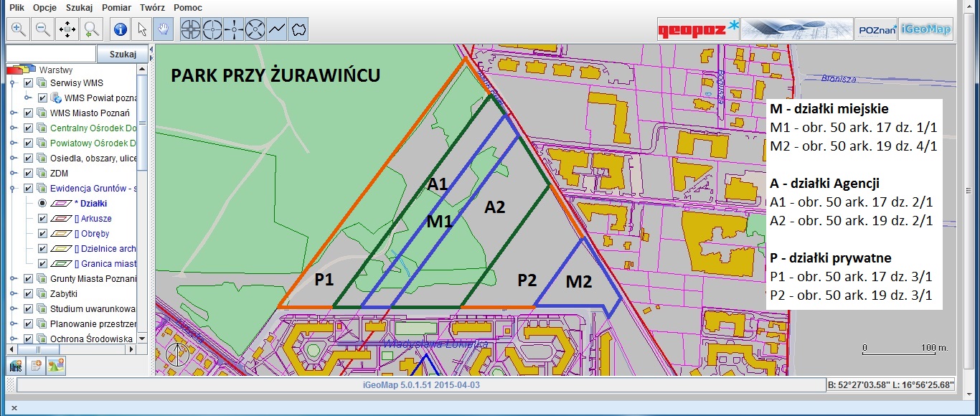This screenshot has height=416, width=980.
Task: Open the Opcje menu
Action: [45, 7]
